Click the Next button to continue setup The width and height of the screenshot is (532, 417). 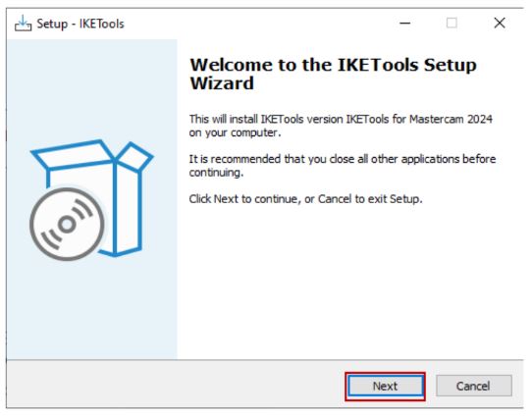click(386, 387)
